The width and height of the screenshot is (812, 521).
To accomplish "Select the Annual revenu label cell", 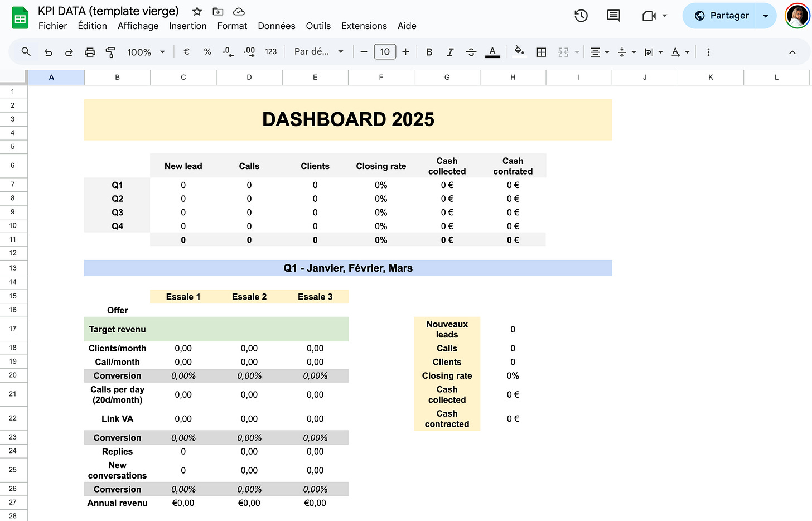I will click(117, 503).
